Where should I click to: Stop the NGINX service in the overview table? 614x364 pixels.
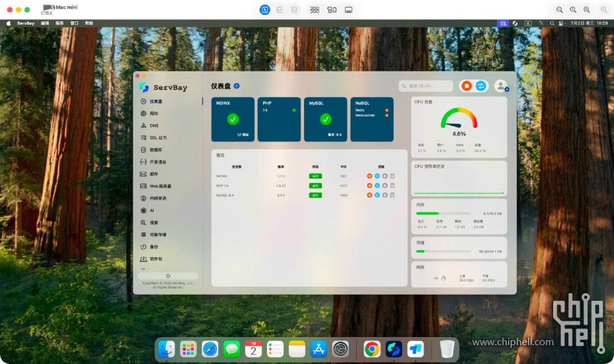click(x=369, y=176)
